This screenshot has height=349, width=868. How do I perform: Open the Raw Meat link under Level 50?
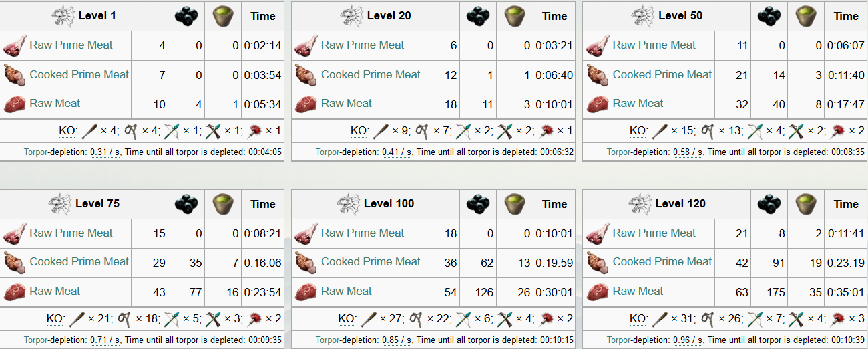[638, 104]
